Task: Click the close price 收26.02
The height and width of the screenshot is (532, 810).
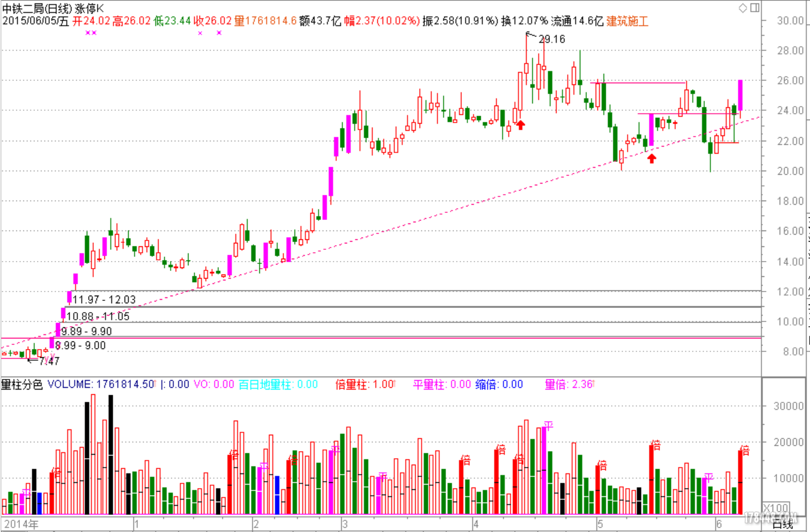Action: pos(212,21)
